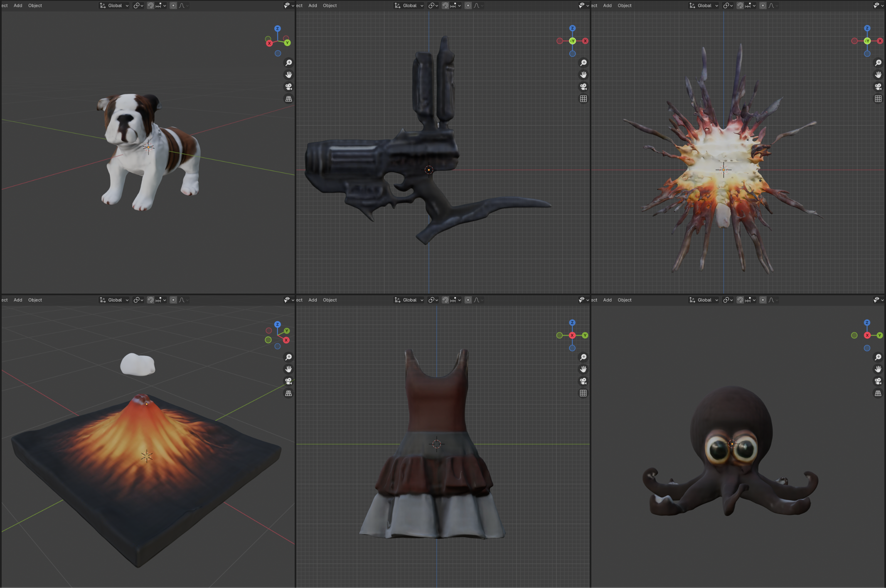This screenshot has width=886, height=588.
Task: Click X axis on gun viewport gizmo
Action: [585, 41]
